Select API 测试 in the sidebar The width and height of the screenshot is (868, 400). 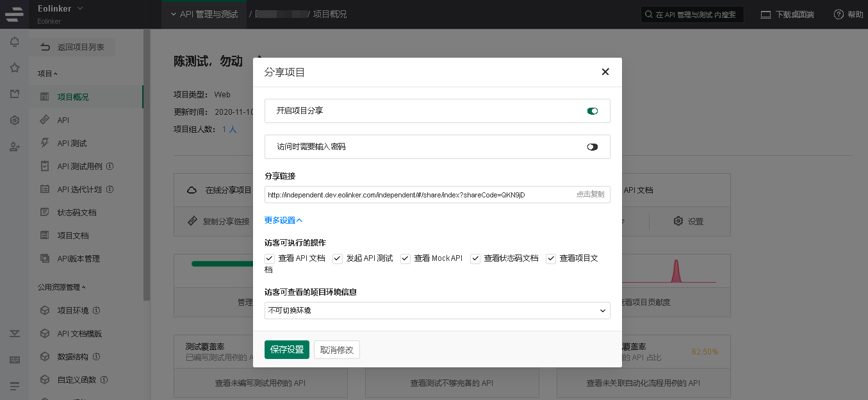point(72,144)
